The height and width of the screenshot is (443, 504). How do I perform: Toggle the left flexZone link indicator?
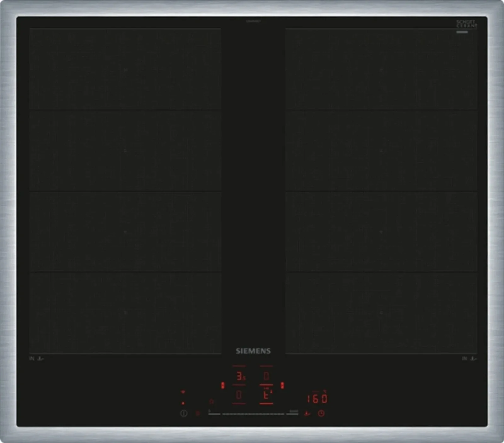tap(223, 385)
